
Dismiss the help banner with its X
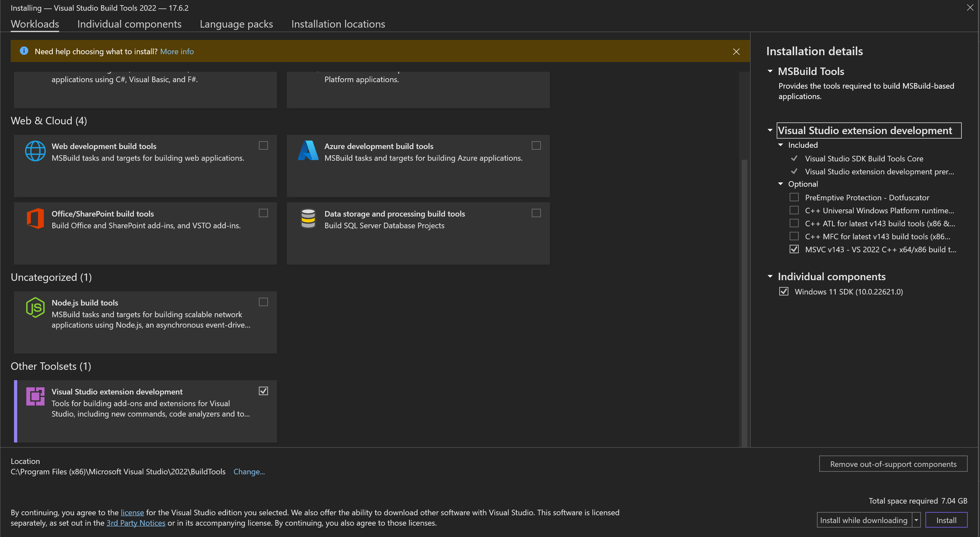(736, 51)
